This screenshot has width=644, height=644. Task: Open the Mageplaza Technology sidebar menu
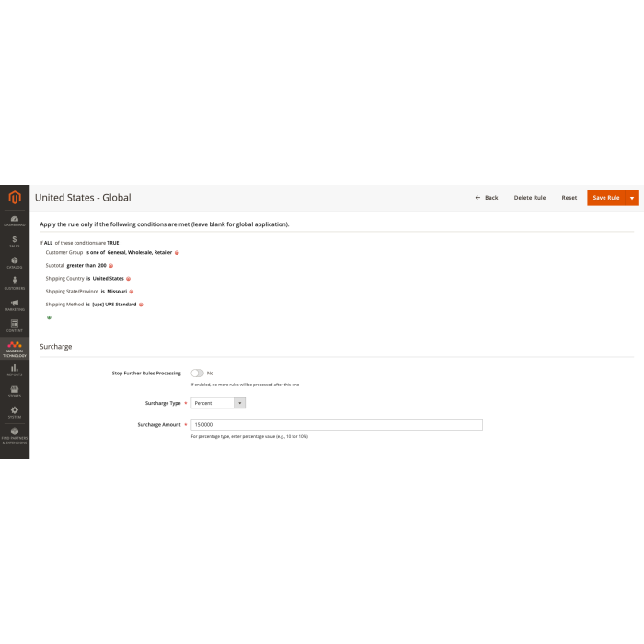pos(15,349)
